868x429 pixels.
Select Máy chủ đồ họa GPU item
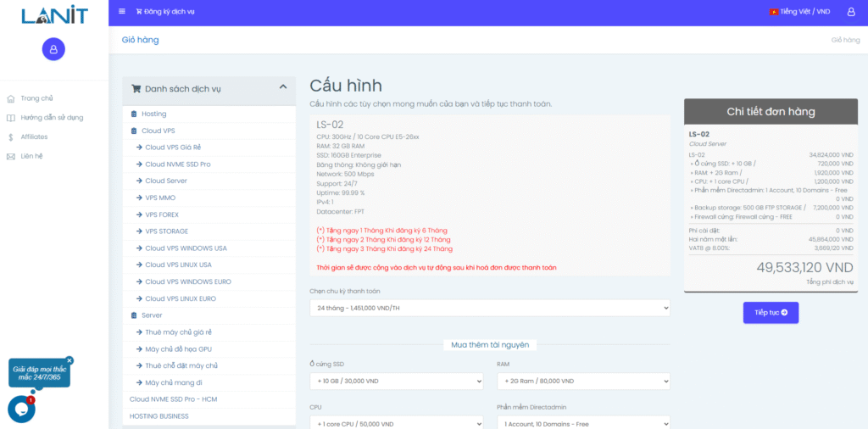[x=178, y=349]
